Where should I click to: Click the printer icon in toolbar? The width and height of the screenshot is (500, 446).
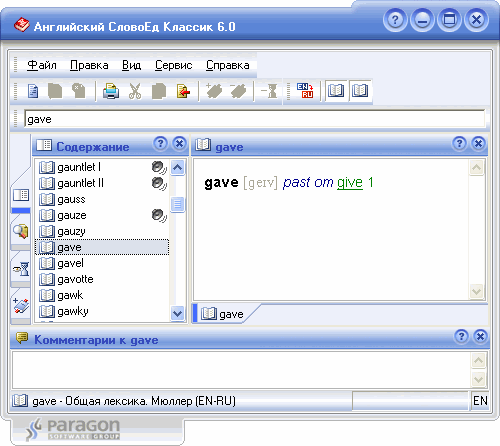tap(111, 91)
